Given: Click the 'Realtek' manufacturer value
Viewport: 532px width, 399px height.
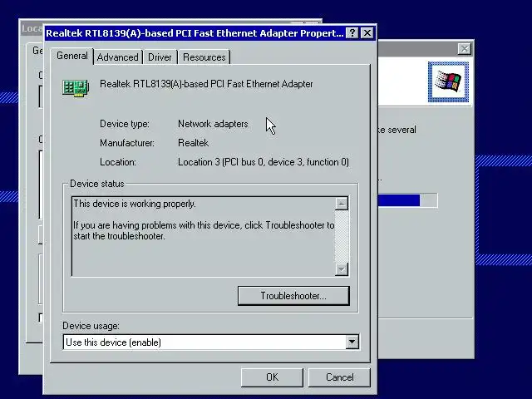Looking at the screenshot, I should tap(194, 143).
